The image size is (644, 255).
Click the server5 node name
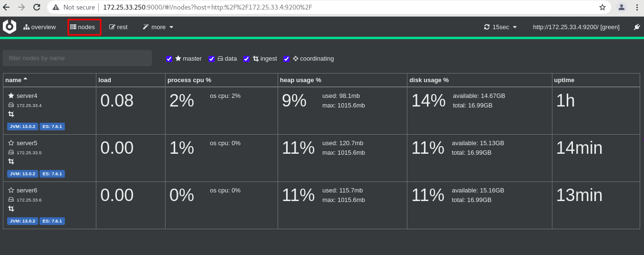click(x=27, y=143)
